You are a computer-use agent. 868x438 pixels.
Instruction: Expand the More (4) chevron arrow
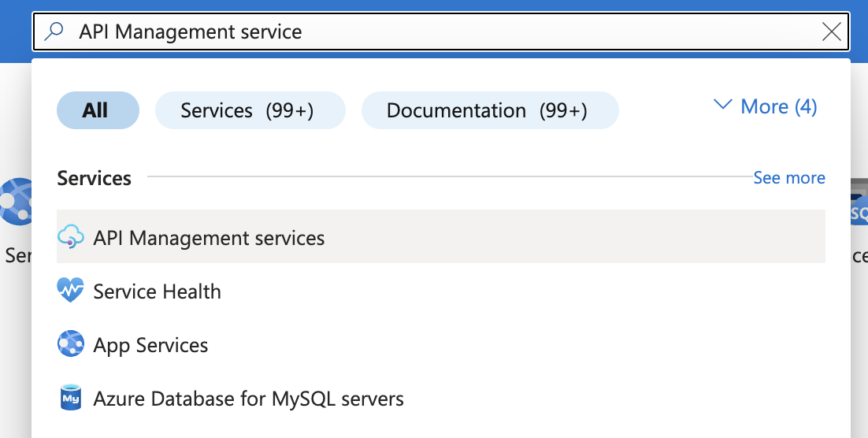pyautogui.click(x=722, y=105)
